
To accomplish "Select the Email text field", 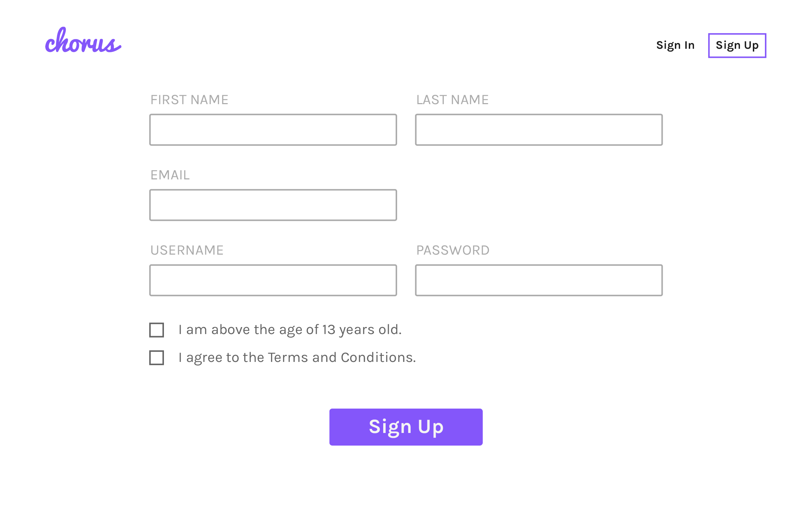I will tap(273, 205).
